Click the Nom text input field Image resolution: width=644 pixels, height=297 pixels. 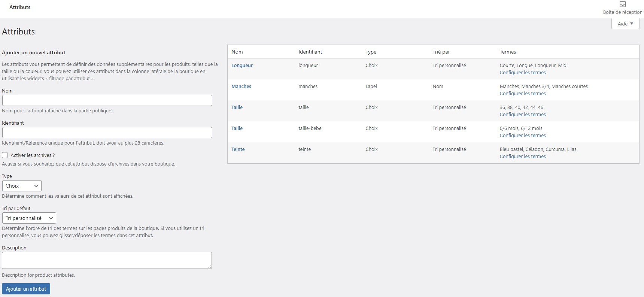click(107, 100)
